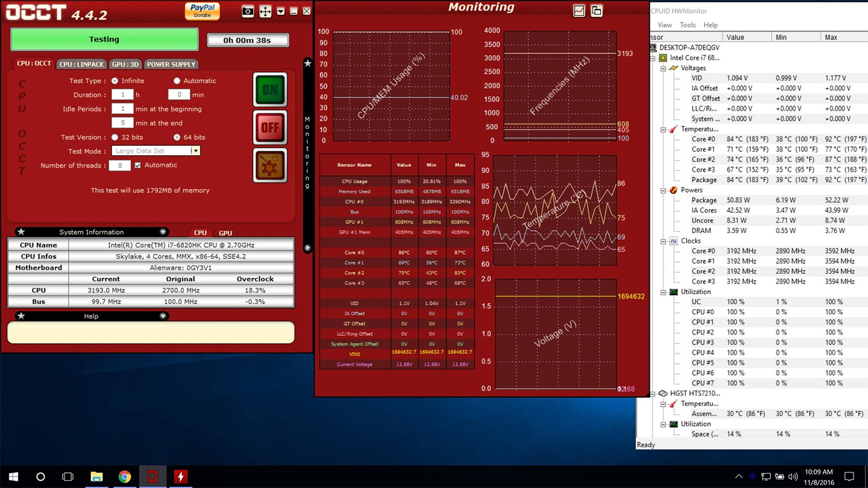Click HWMonitor Value column header
This screenshot has height=488, width=868.
coord(747,37)
